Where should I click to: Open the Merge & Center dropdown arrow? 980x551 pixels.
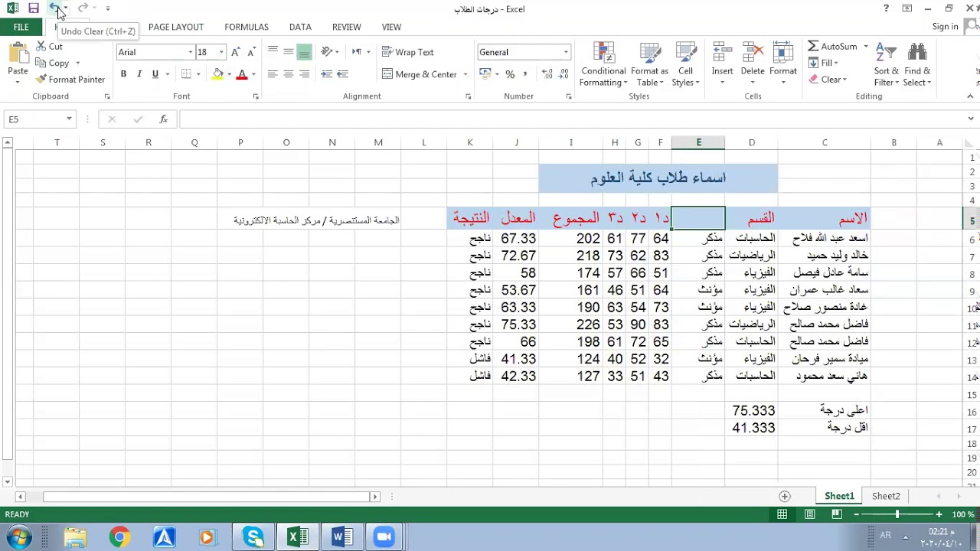coord(465,74)
